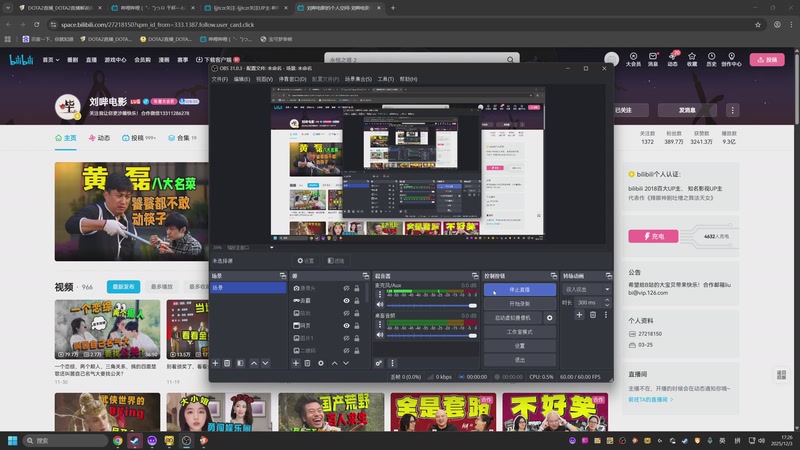800x450 pixels.
Task: Open the 视图(V) menu in OBS
Action: [264, 79]
